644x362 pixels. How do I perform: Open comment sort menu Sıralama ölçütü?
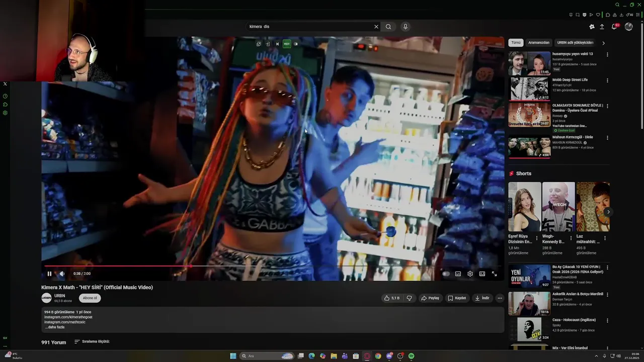click(92, 342)
